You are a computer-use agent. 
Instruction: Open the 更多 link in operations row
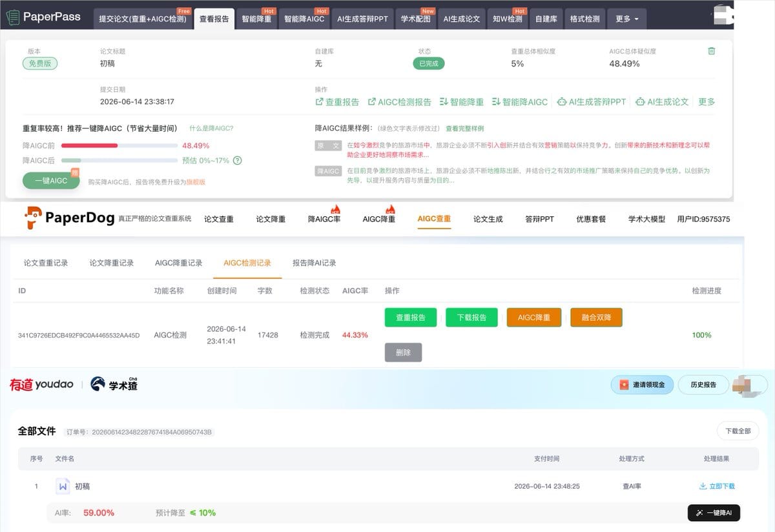pyautogui.click(x=707, y=102)
